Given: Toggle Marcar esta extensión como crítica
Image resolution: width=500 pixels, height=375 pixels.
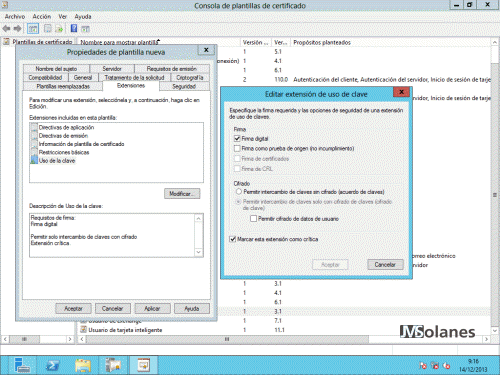Looking at the screenshot, I should [233, 239].
